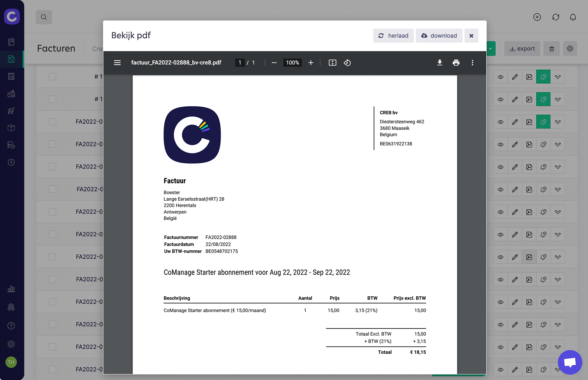Click the download button in dialog header
The height and width of the screenshot is (380, 588).
coord(439,36)
